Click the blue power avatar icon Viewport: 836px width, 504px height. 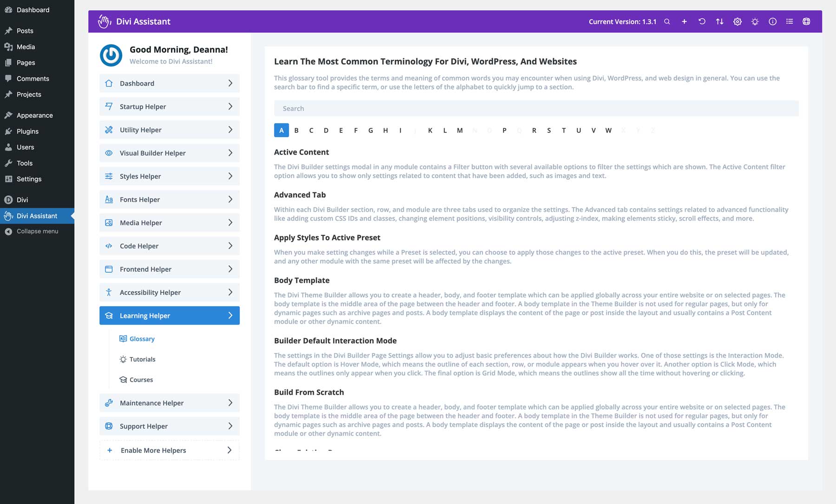click(111, 55)
